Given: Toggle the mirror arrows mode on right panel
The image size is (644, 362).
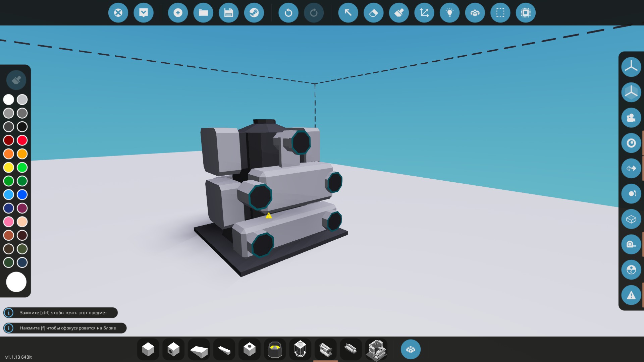Looking at the screenshot, I should (631, 168).
